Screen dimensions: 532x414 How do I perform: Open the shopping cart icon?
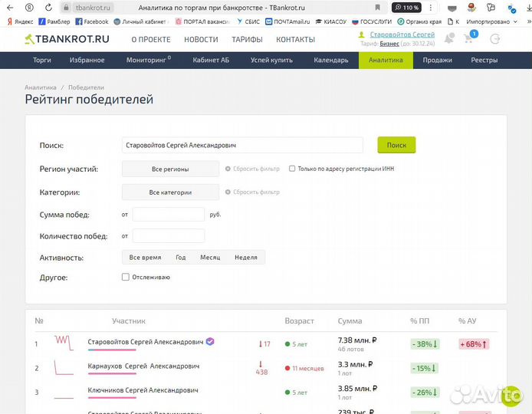(x=470, y=38)
